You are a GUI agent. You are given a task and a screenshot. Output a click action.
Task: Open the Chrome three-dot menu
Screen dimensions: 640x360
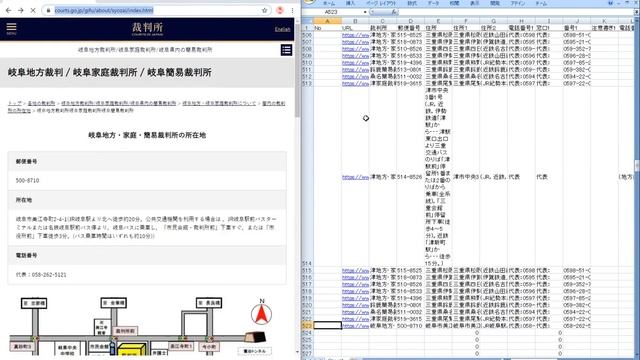pyautogui.click(x=292, y=10)
